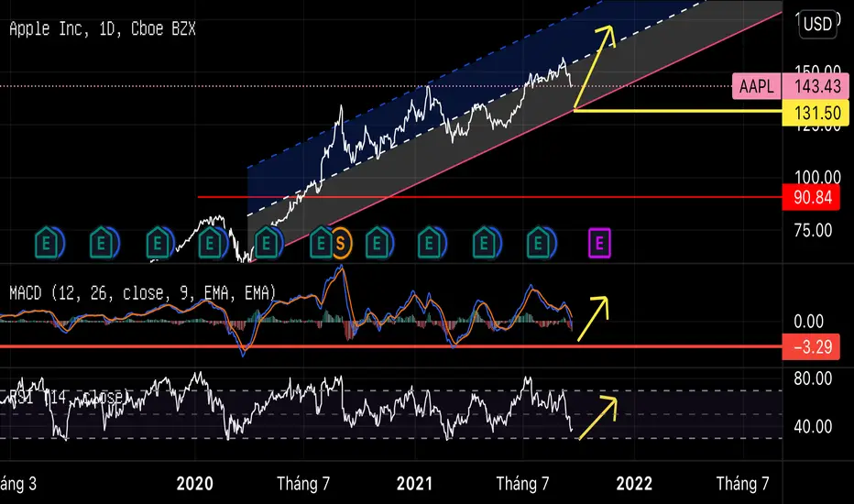Click the RSI 14 close indicator label

point(65,397)
